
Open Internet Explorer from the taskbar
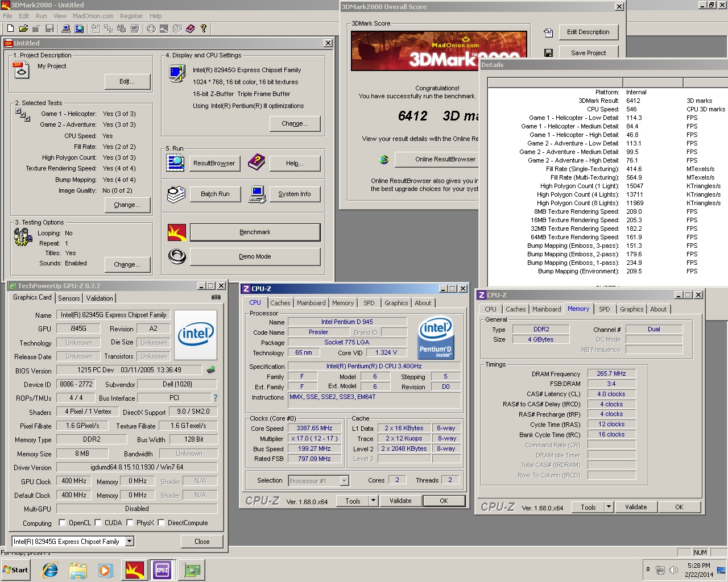coord(50,570)
